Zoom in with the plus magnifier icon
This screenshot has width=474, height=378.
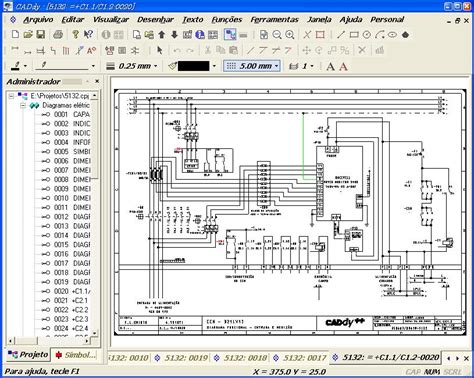pos(290,35)
